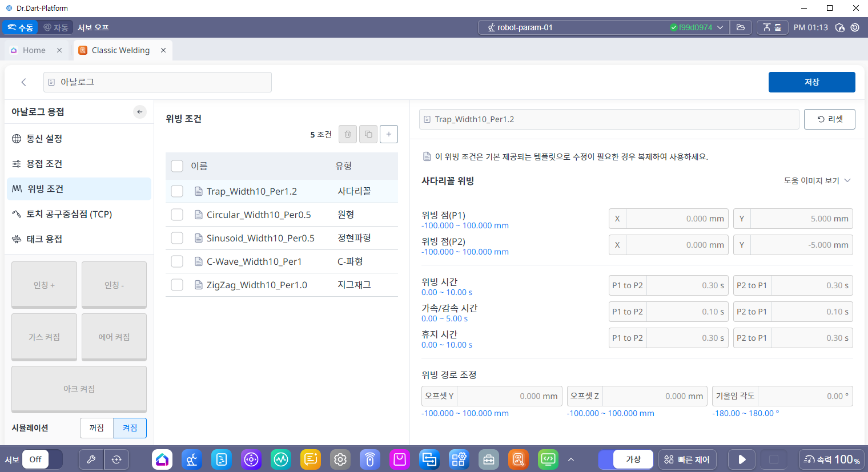This screenshot has width=868, height=472.
Task: Open 용접 조건 in the sidebar menu
Action: pyautogui.click(x=44, y=164)
